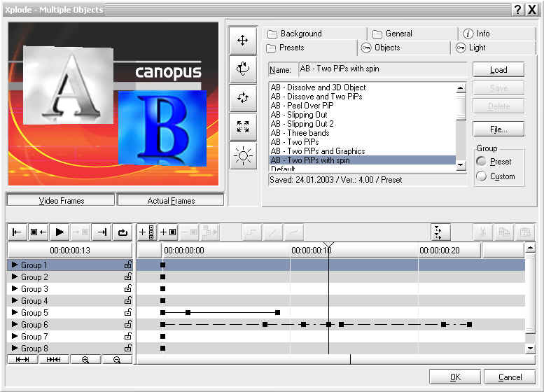
Task: Toggle lock icon for Group 2
Action: 127,276
